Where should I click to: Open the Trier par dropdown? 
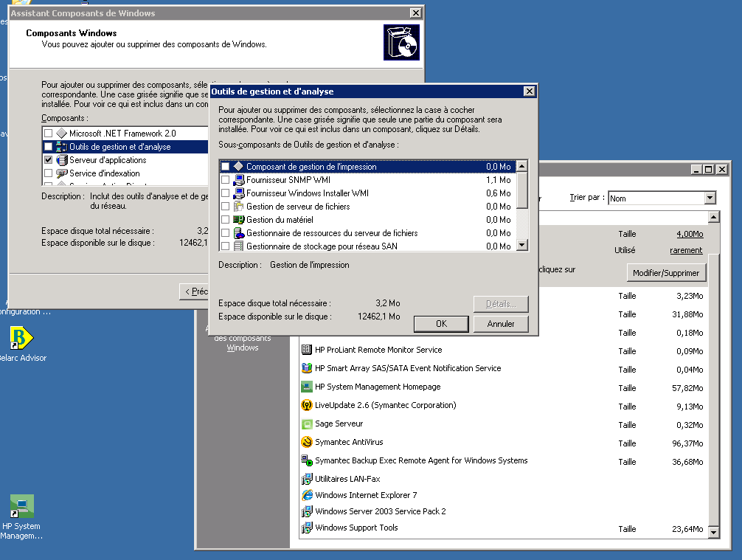coord(710,198)
